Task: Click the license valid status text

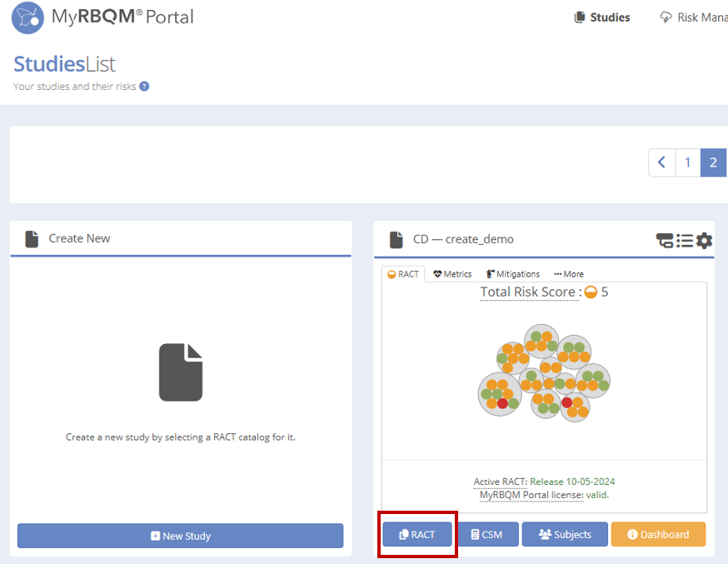Action: tap(597, 496)
